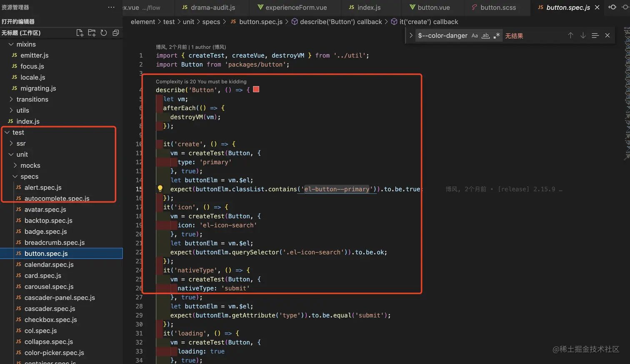Click the lightbulb quick-fix icon on line 15
The image size is (630, 364).
[160, 189]
